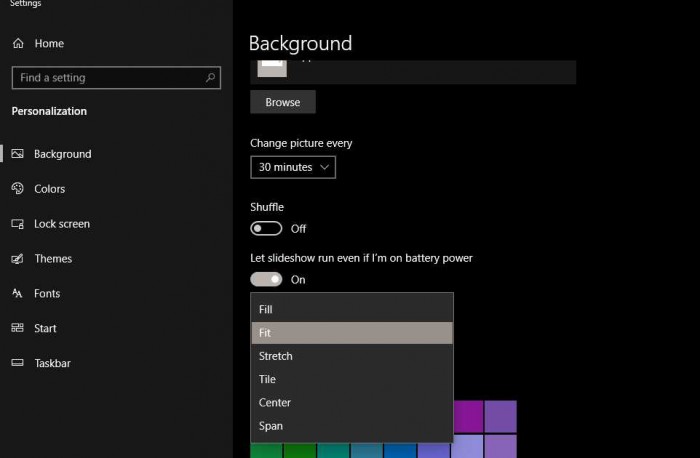Click the Taskbar icon in sidebar
This screenshot has height=458, width=700.
tap(17, 363)
